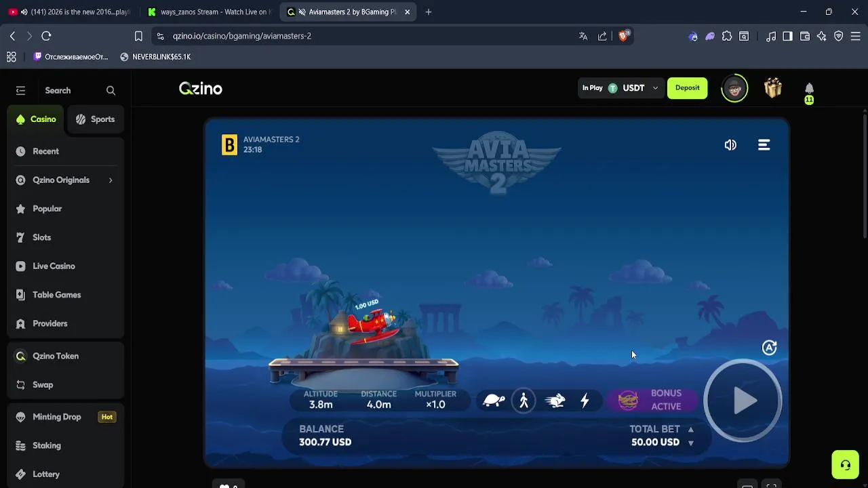Open the browser main menu
Viewport: 868px width, 488px height.
[x=855, y=36]
